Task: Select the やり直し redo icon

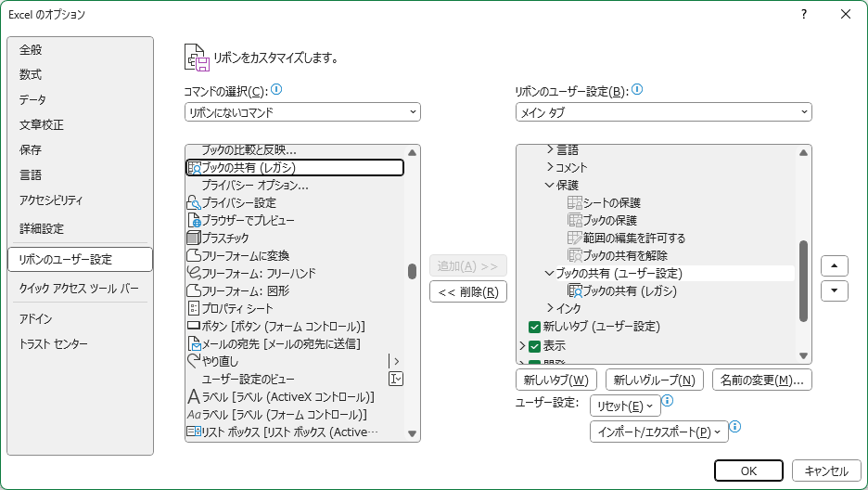Action: tap(194, 361)
